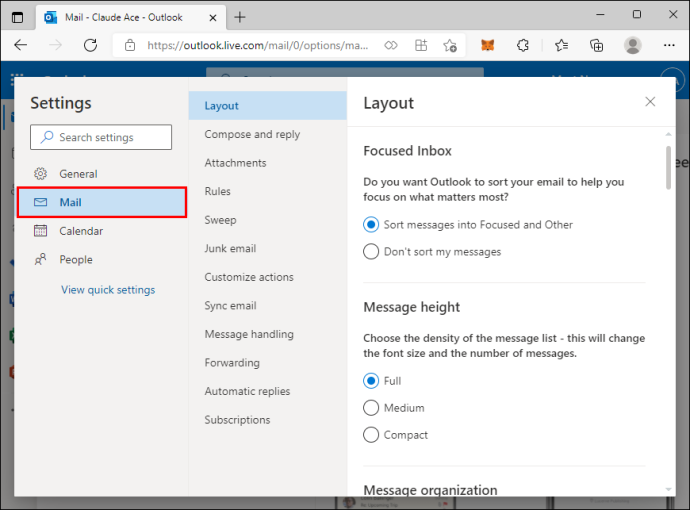Viewport: 690px width, 510px height.
Task: Open the Extensions puzzle icon
Action: tap(523, 45)
